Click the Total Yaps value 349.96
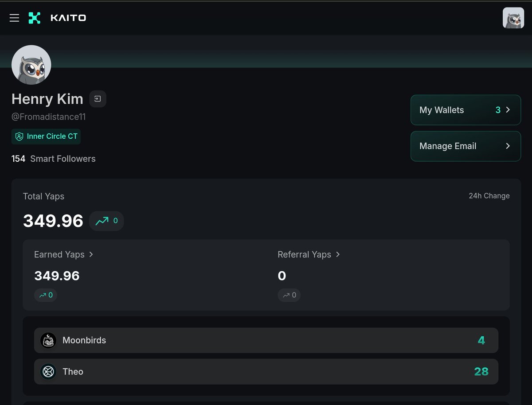Viewport: 532px width, 405px height. pos(53,221)
